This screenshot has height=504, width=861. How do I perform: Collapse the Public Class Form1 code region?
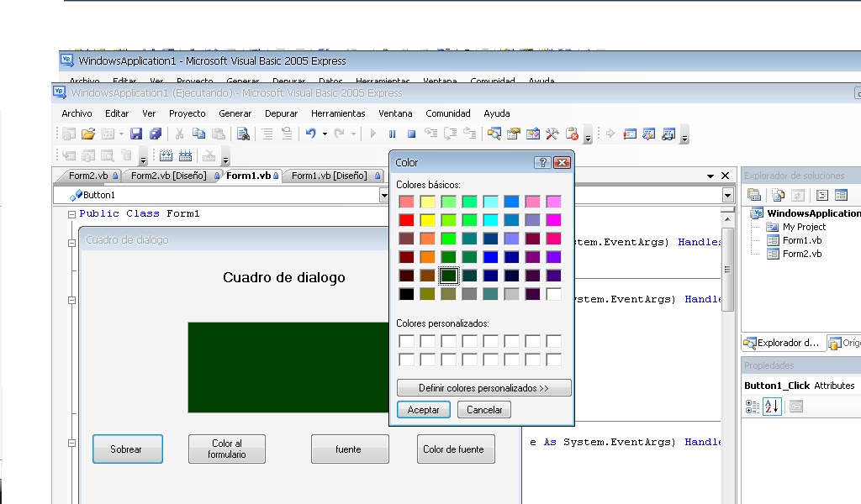tap(71, 214)
